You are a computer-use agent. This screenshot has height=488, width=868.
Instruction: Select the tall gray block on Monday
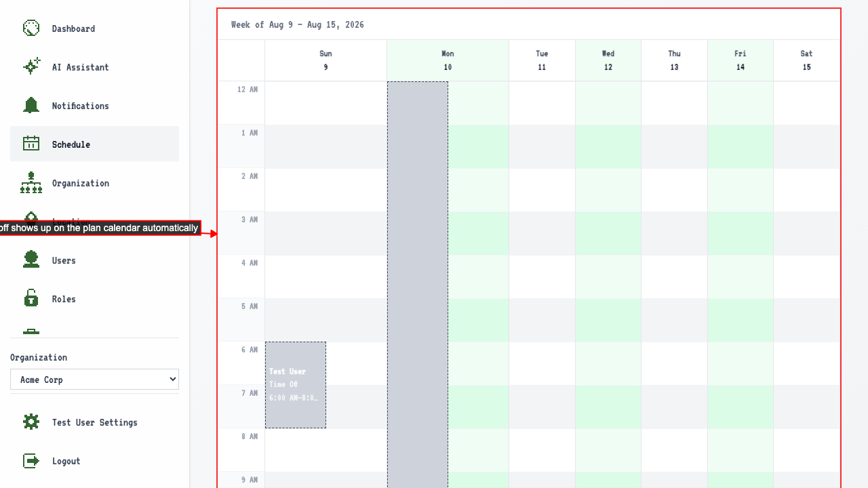point(418,285)
